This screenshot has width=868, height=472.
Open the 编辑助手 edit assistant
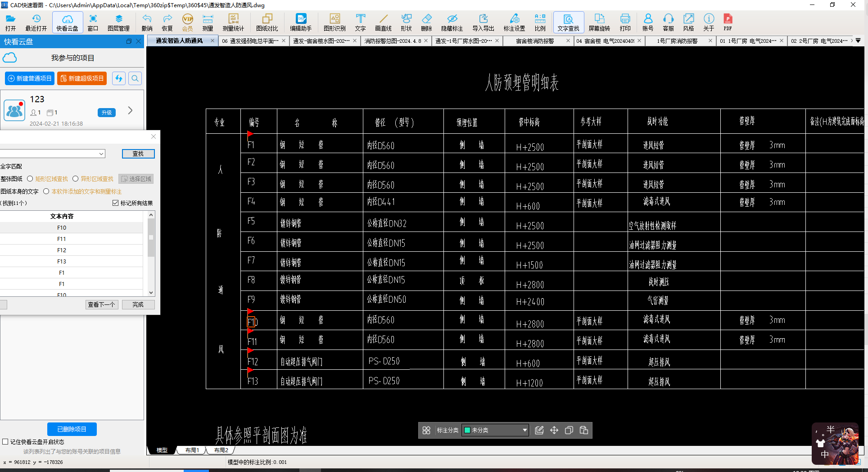pyautogui.click(x=301, y=22)
